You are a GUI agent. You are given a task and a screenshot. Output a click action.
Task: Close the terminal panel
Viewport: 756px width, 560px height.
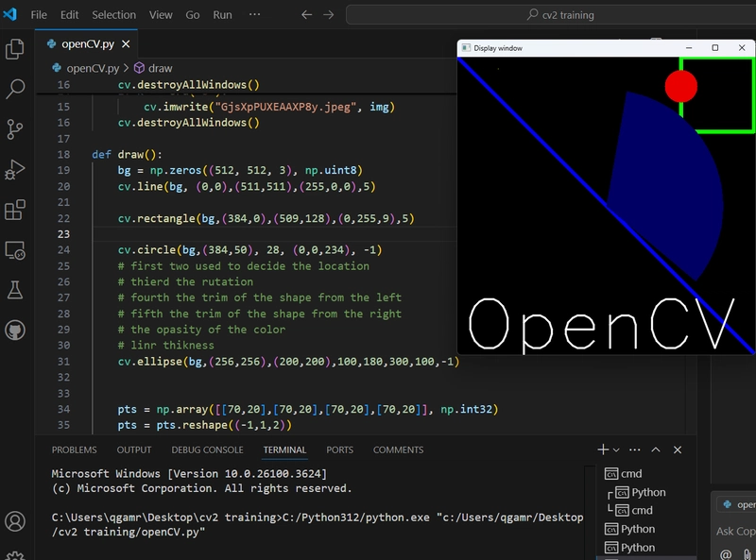(x=678, y=450)
